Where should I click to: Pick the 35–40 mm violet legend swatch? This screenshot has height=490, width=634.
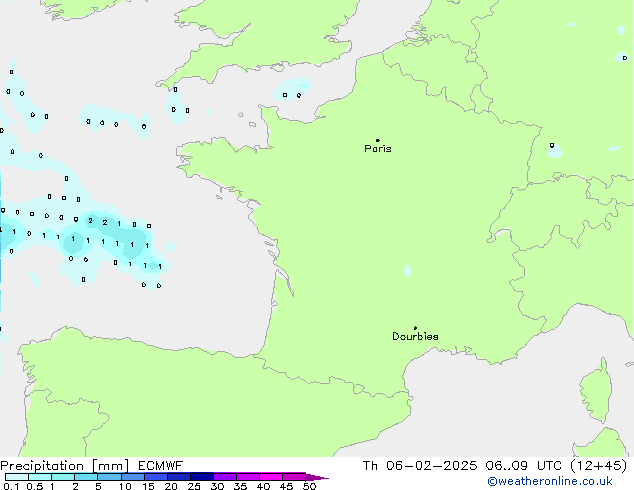coord(247,477)
